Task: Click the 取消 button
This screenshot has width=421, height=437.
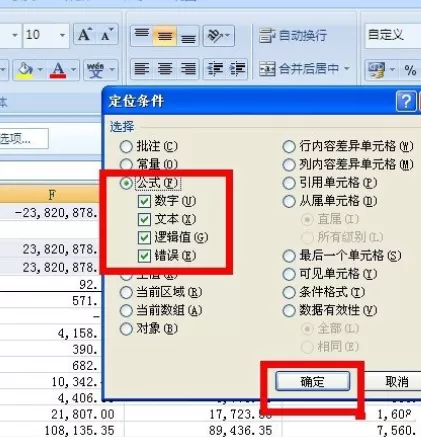Action: [x=394, y=381]
